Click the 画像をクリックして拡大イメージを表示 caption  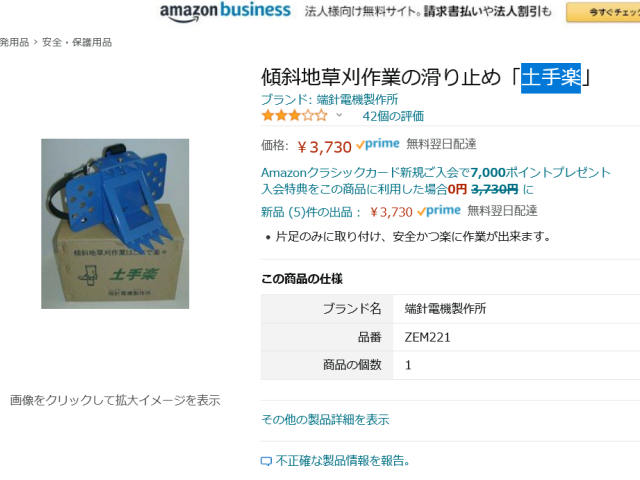(x=115, y=400)
